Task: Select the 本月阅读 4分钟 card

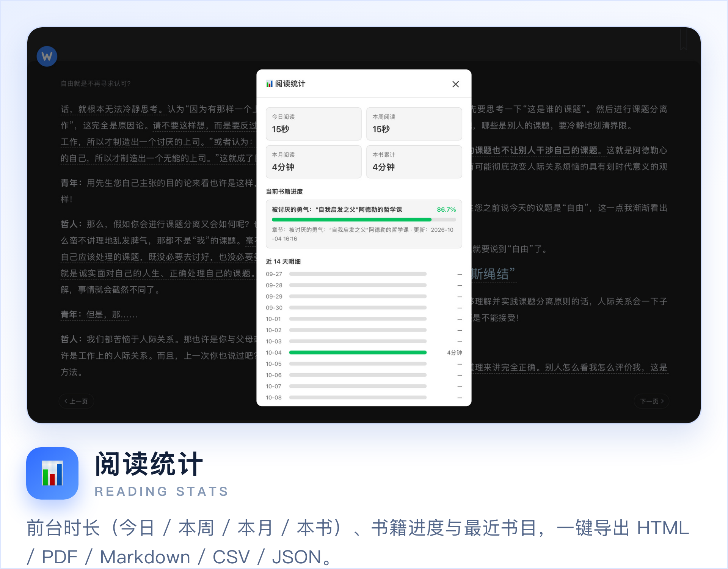Action: (314, 162)
